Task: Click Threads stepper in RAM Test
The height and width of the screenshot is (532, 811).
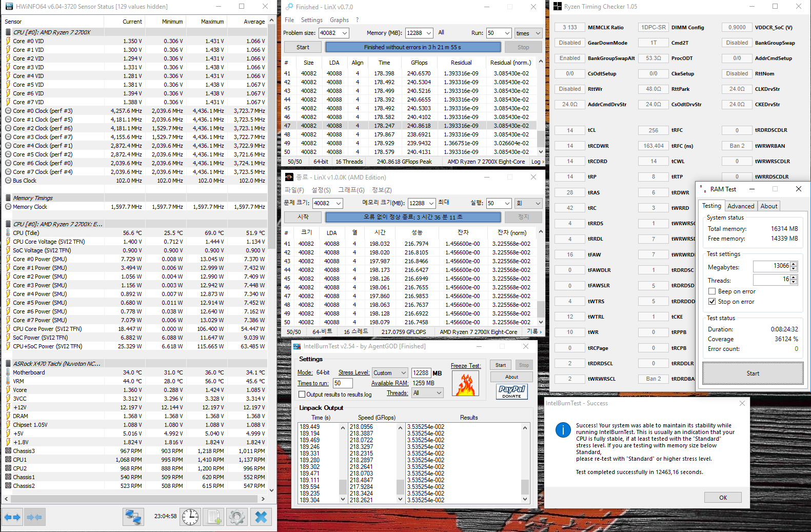Action: coord(794,280)
